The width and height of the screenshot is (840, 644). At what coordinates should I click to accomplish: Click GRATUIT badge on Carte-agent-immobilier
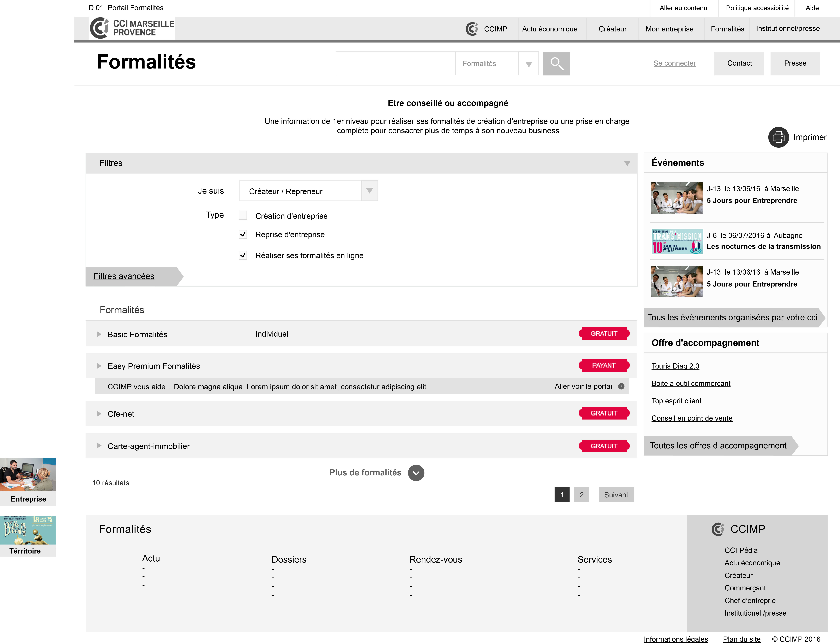click(604, 446)
